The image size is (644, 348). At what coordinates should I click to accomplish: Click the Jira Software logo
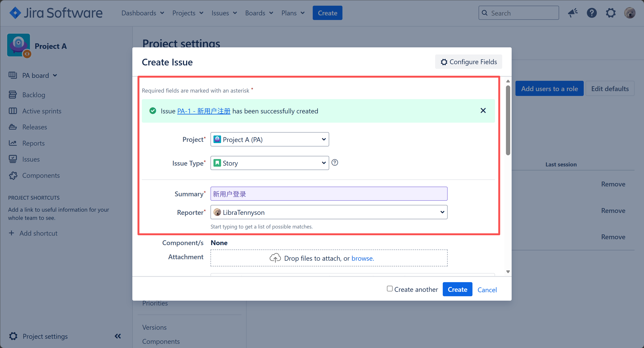tap(56, 13)
